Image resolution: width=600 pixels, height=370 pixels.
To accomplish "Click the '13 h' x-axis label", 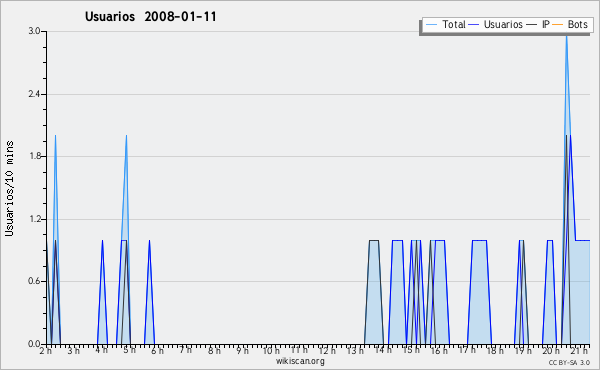I will click(x=355, y=350).
